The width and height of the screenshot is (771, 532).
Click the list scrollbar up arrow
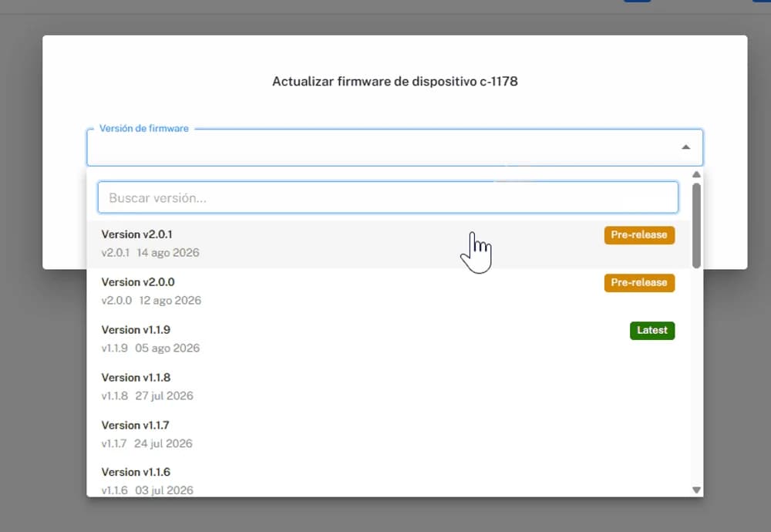(696, 174)
